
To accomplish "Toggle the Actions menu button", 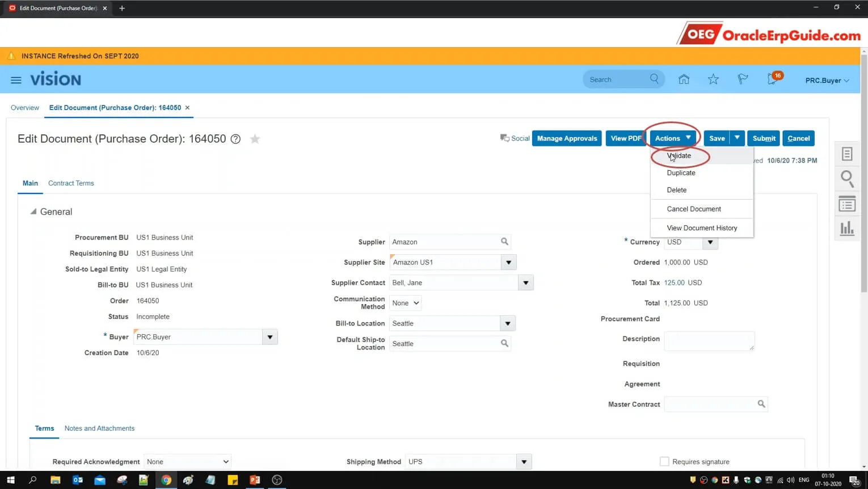I will (673, 138).
